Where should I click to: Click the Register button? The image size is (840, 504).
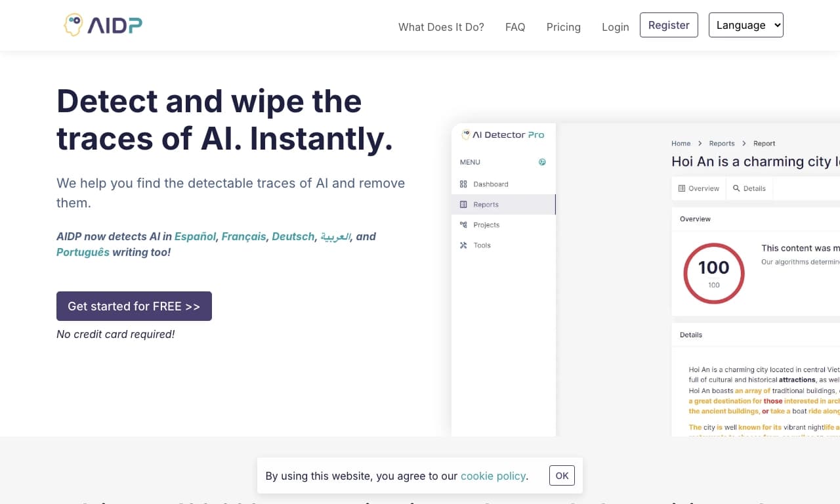point(669,25)
